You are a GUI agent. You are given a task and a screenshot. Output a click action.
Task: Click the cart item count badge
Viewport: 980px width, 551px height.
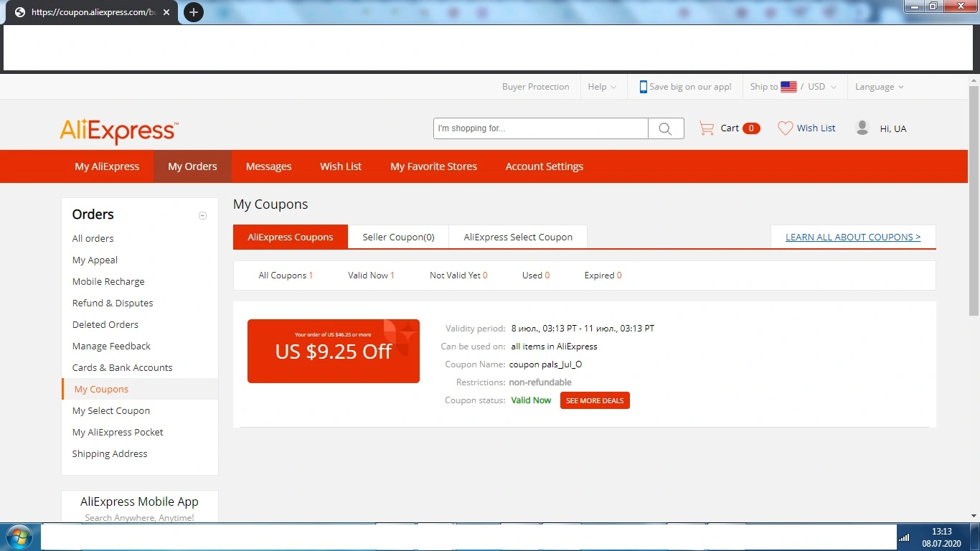pyautogui.click(x=751, y=128)
